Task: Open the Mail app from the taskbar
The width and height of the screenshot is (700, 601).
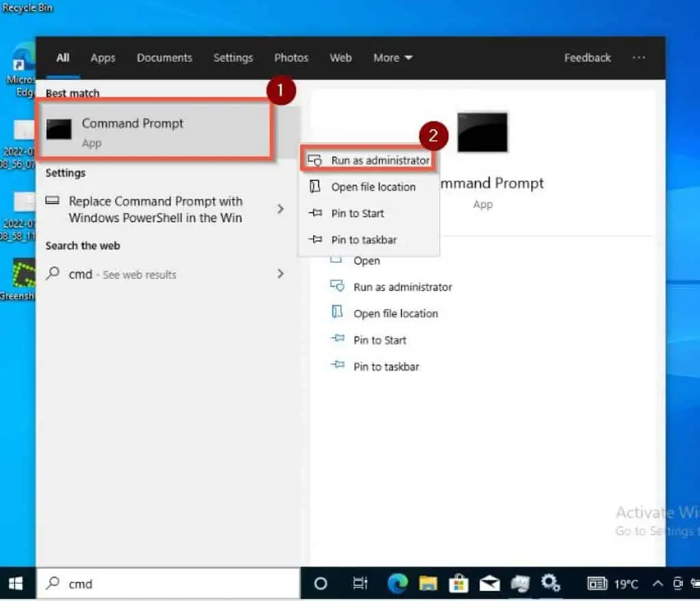Action: (x=489, y=583)
